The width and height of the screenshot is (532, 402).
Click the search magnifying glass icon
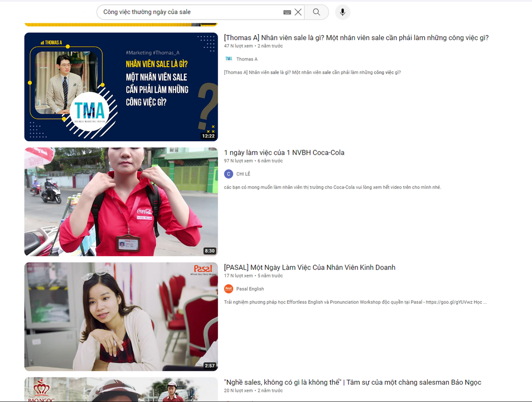coord(316,12)
